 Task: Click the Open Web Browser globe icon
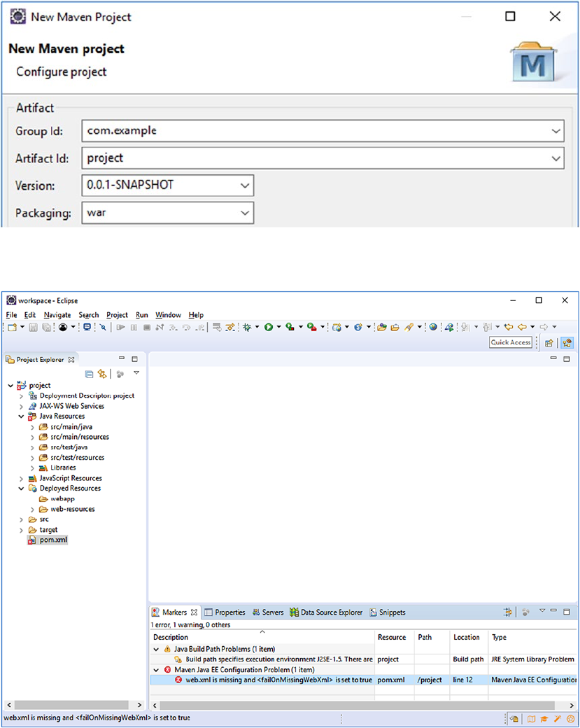click(433, 328)
